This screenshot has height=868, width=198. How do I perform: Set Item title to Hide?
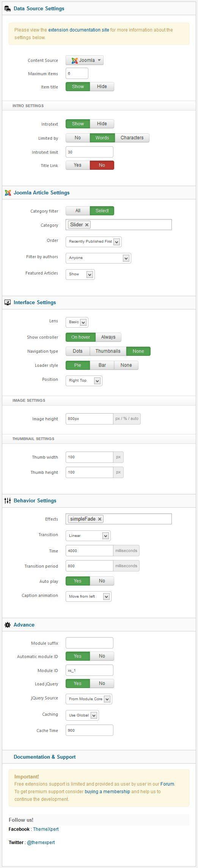point(102,87)
